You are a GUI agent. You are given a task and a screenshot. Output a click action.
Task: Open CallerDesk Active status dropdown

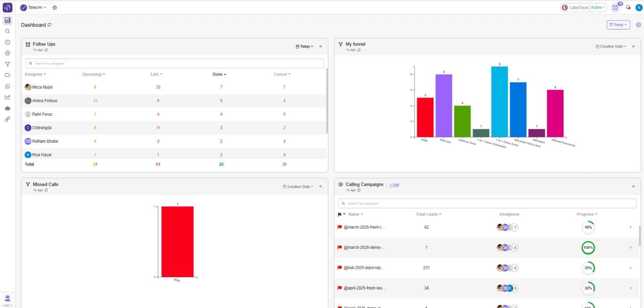(x=598, y=7)
